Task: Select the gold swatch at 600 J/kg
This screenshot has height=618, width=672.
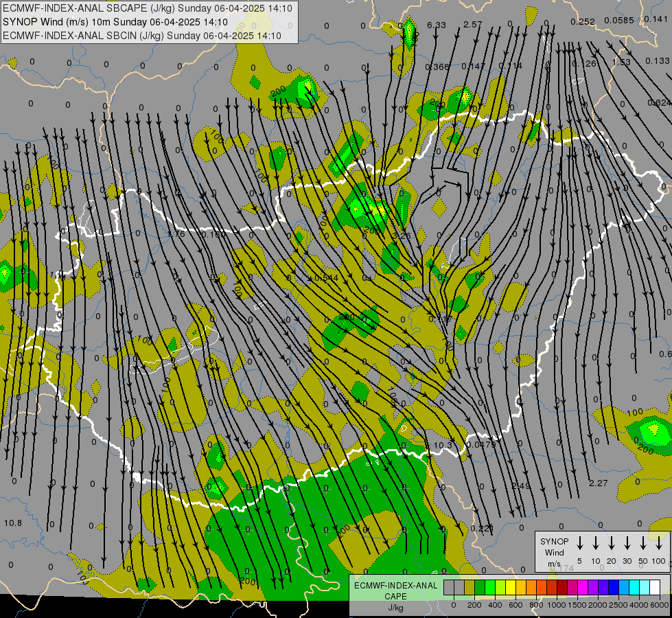Action: click(x=521, y=588)
